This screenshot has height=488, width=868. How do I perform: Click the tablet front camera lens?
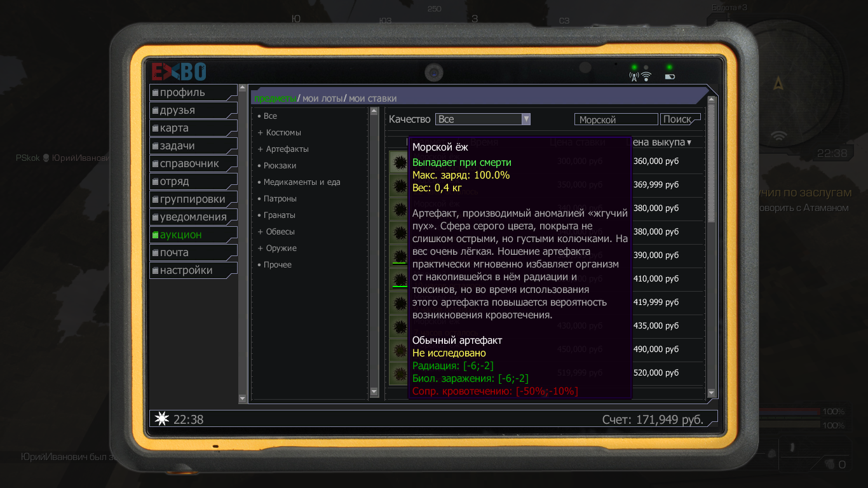click(x=434, y=73)
